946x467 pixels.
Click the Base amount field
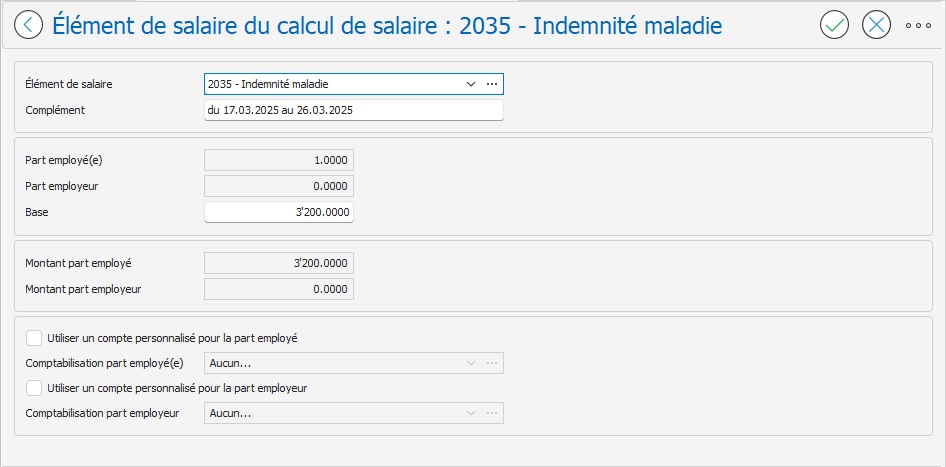click(279, 212)
